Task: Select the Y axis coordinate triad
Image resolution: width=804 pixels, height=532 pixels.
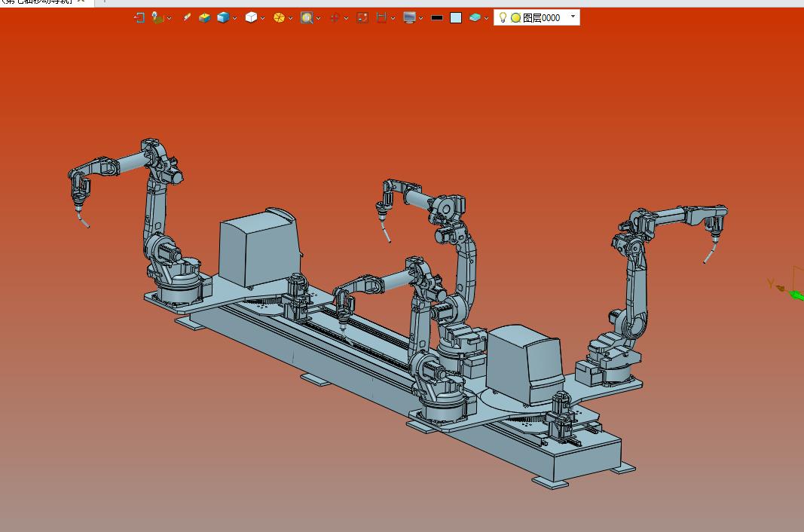Action: click(786, 287)
